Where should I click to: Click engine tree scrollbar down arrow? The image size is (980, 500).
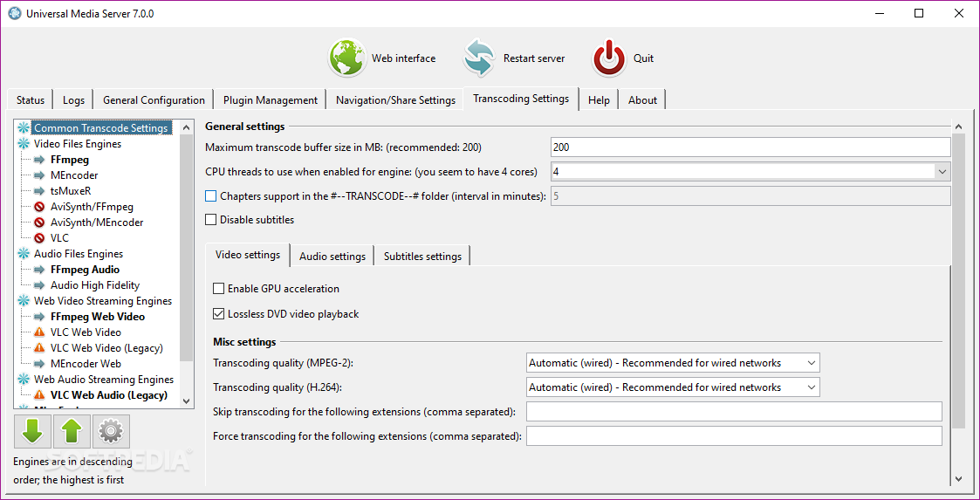pos(186,401)
